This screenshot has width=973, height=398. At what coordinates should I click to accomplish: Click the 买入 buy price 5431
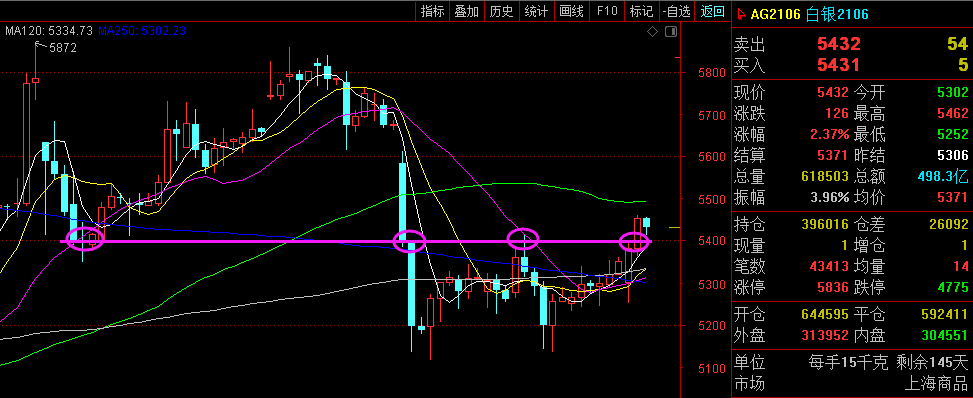coord(838,64)
